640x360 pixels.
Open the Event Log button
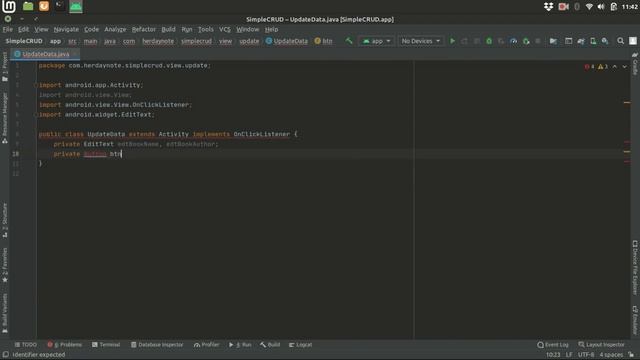pos(553,345)
